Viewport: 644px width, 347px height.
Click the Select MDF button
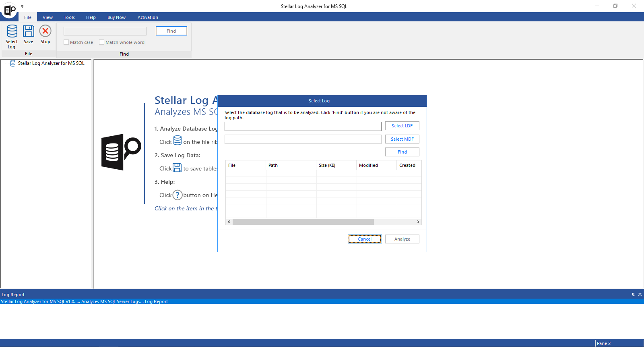point(402,139)
